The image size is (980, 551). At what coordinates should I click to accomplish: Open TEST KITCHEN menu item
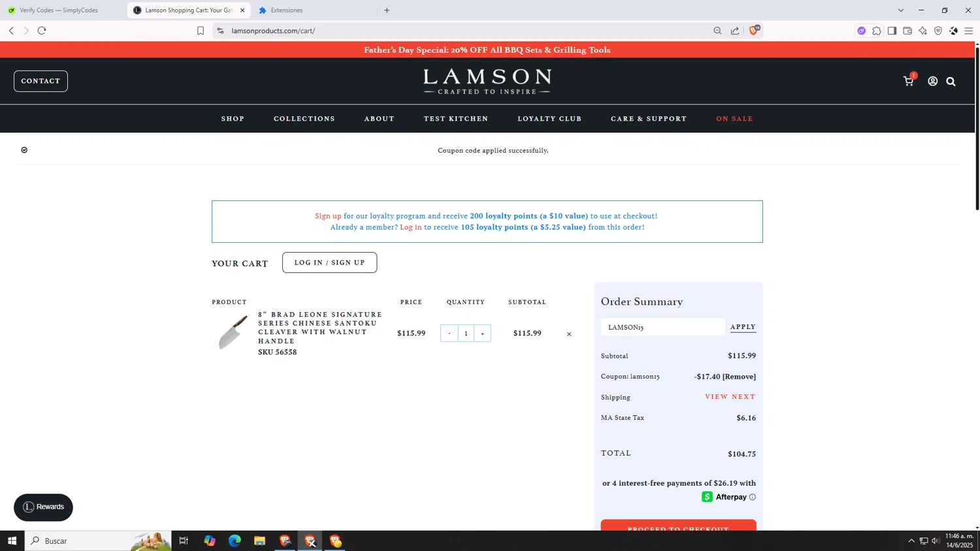pos(456,119)
